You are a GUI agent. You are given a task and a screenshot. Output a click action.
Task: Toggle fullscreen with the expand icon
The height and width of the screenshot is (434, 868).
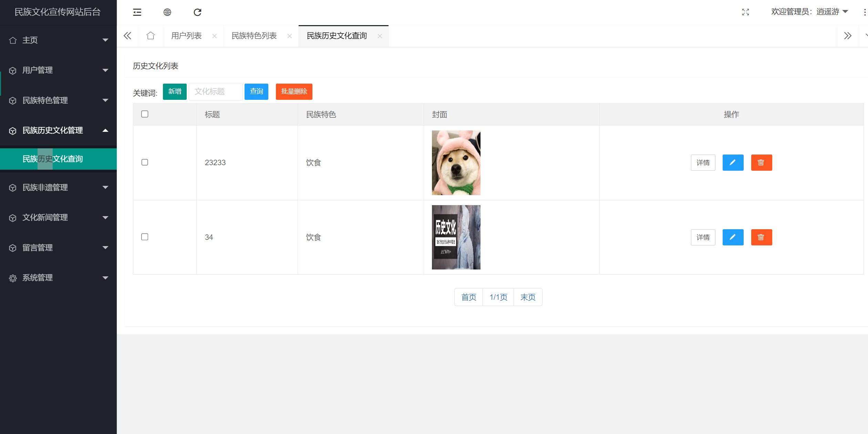[745, 12]
